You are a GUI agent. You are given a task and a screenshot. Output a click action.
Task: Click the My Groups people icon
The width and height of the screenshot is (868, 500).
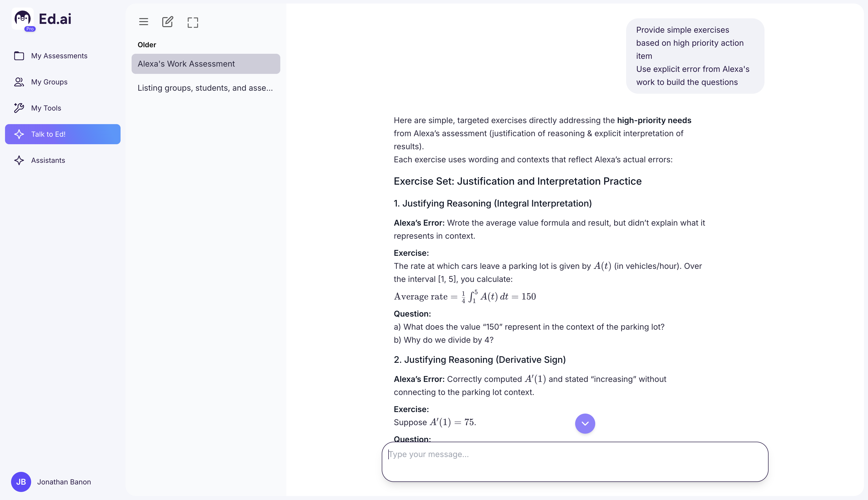tap(19, 82)
